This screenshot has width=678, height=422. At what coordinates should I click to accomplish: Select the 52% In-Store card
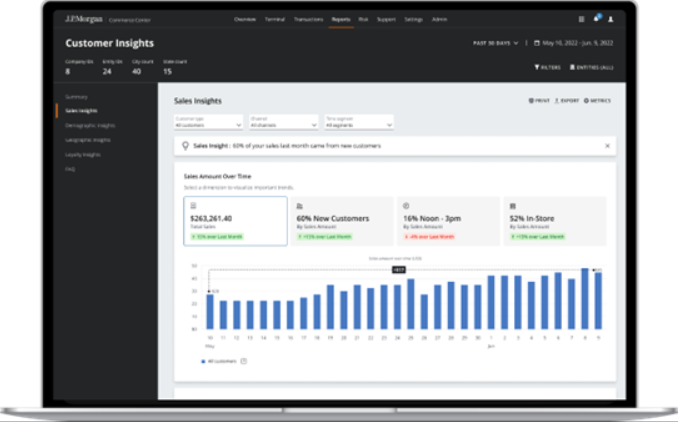coord(555,221)
